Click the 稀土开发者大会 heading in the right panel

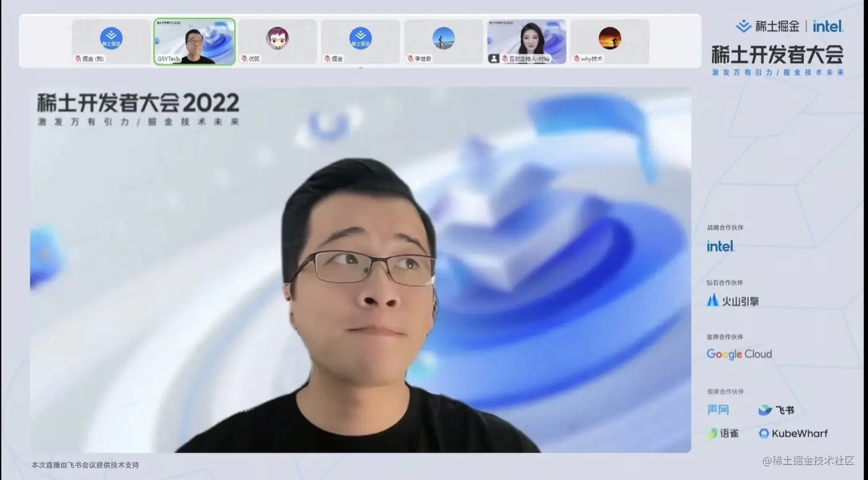[777, 55]
